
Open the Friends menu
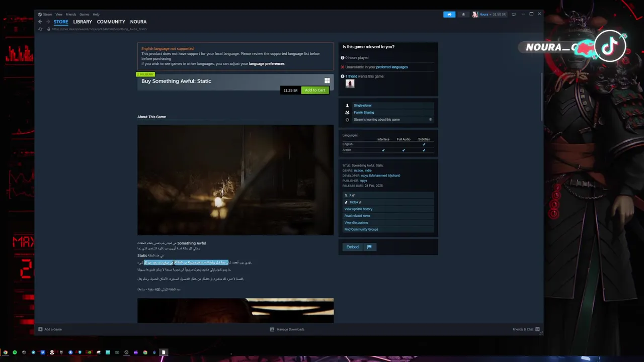(71, 14)
